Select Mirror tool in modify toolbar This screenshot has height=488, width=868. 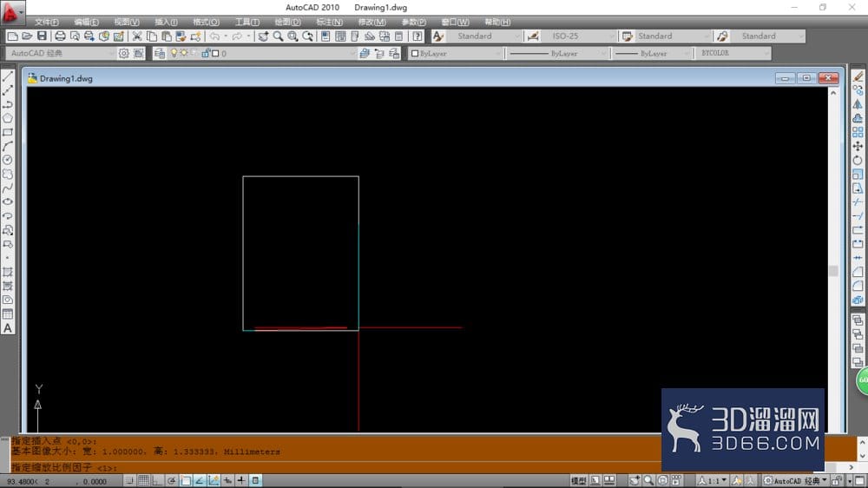(858, 104)
